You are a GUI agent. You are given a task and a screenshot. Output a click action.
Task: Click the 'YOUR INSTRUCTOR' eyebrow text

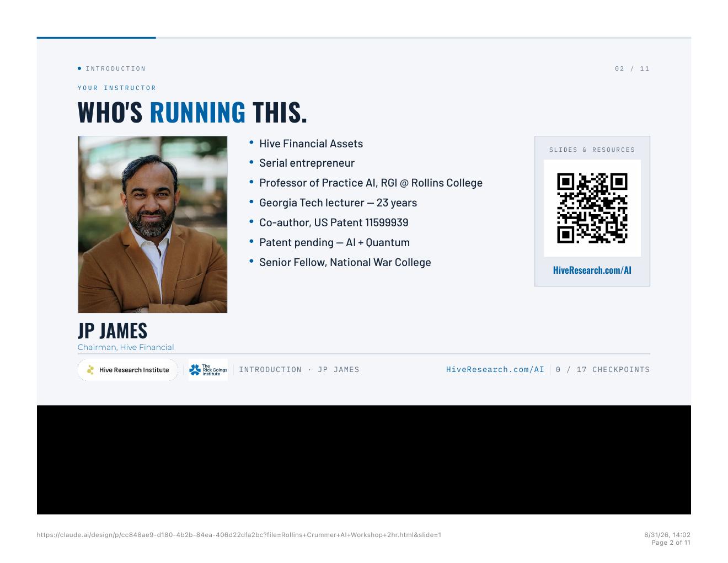pyautogui.click(x=117, y=88)
